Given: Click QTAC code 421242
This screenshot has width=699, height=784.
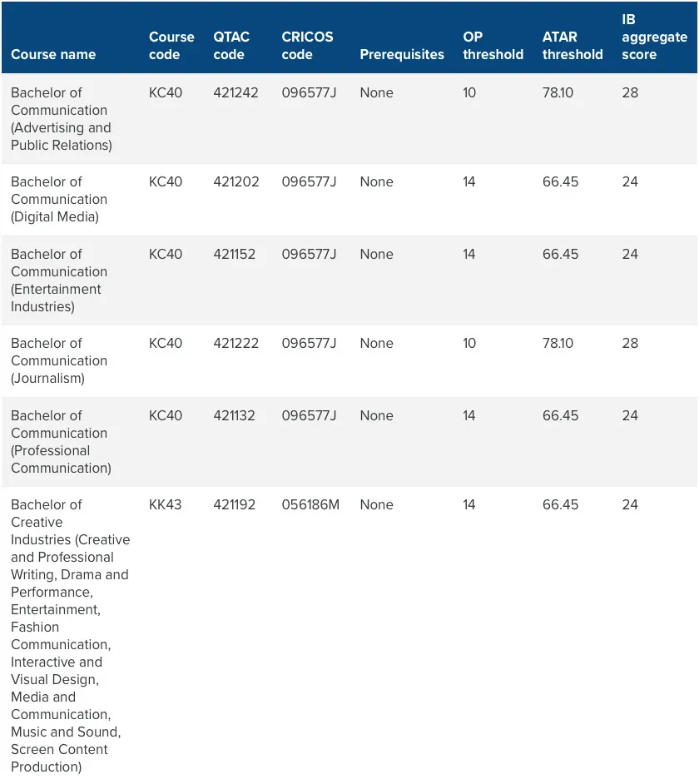Looking at the screenshot, I should 235,93.
